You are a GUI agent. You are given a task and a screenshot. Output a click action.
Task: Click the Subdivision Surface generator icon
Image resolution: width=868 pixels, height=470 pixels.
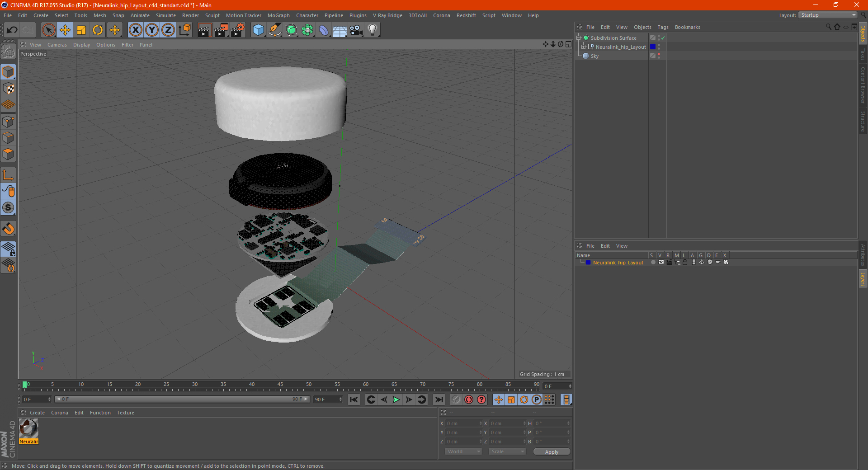coord(291,30)
